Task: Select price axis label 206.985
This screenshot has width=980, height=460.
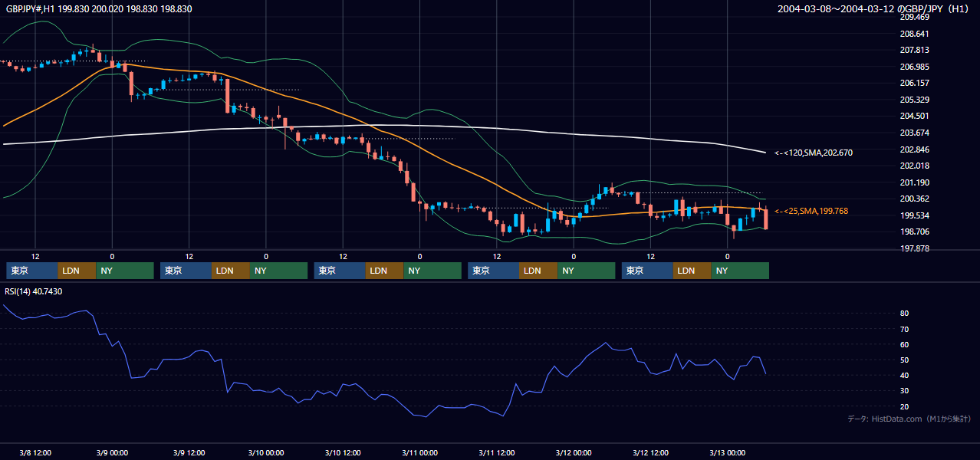Action: click(x=914, y=67)
